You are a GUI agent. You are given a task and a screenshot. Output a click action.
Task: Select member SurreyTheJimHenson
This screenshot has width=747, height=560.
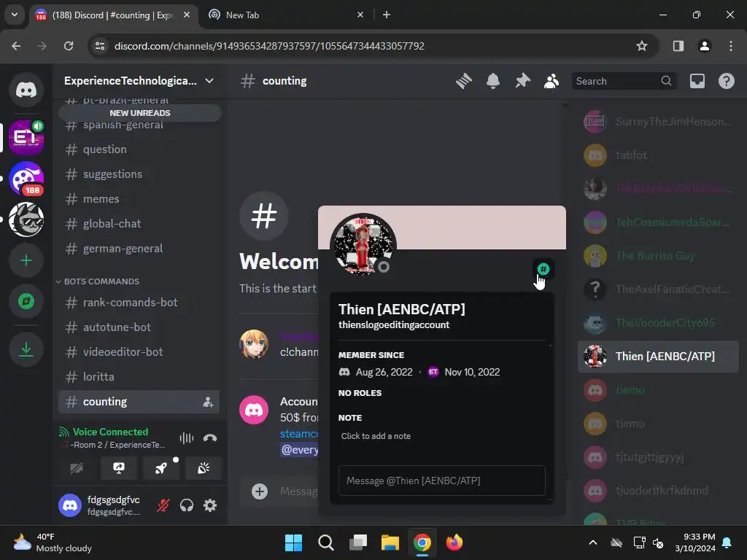659,122
